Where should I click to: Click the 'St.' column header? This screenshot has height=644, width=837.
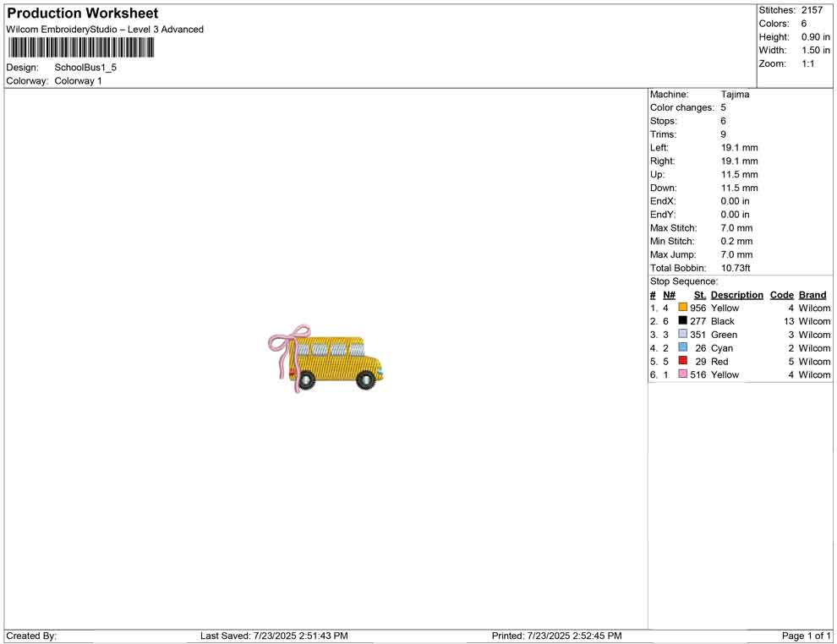point(700,294)
